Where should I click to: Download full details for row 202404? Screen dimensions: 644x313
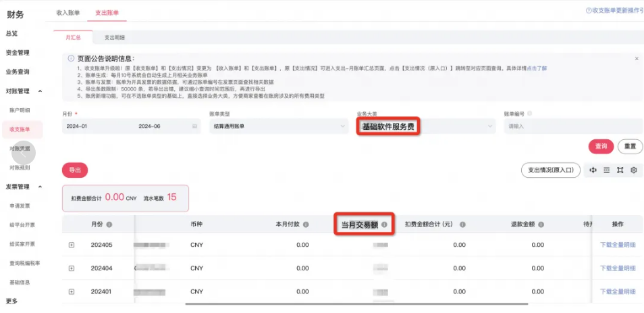point(618,268)
